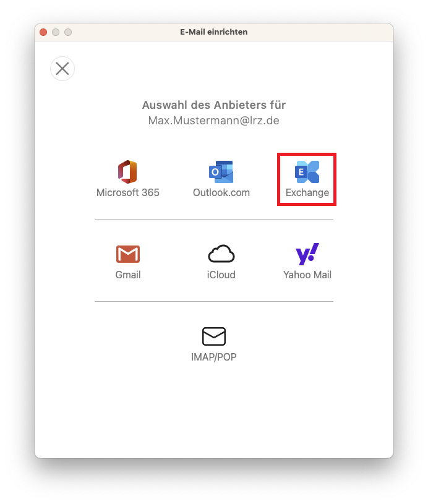Choose the purple Yahoo Mail icon

[x=307, y=254]
